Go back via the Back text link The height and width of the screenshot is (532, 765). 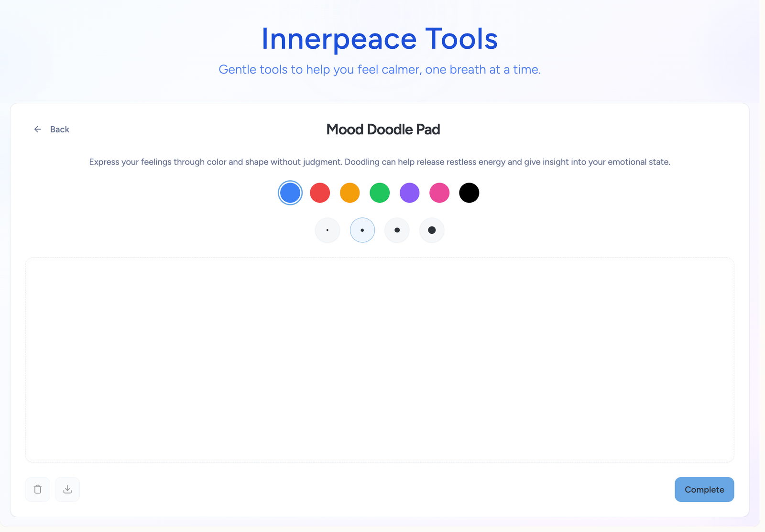[x=60, y=129]
